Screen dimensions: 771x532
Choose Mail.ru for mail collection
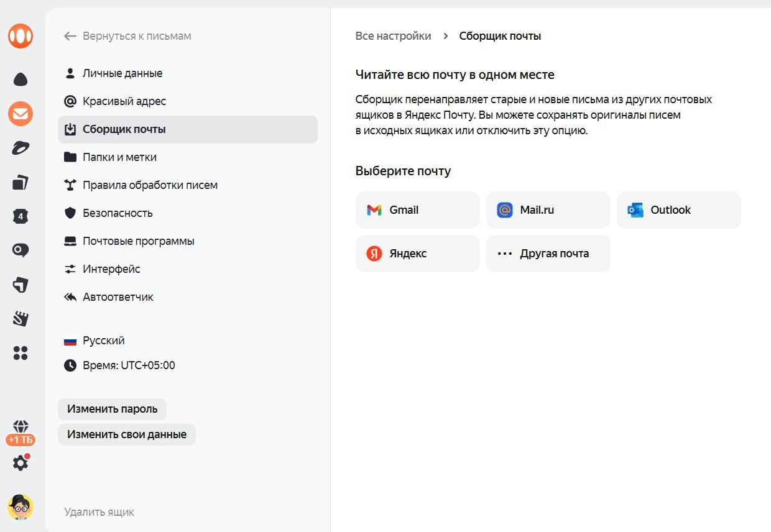(548, 210)
